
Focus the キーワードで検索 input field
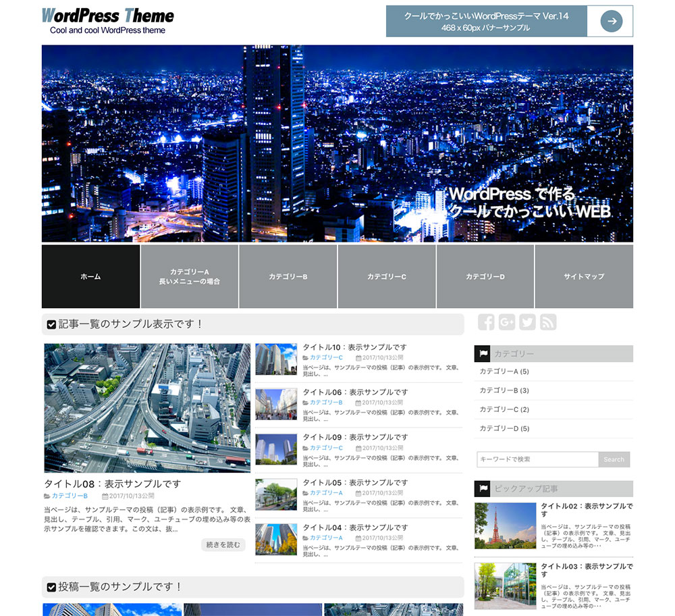(x=538, y=459)
